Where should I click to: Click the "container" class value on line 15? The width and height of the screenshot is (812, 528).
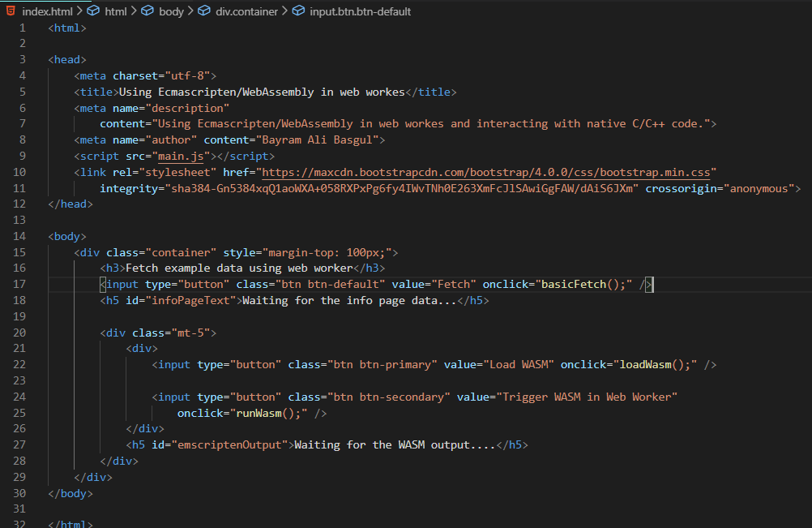pyautogui.click(x=181, y=252)
